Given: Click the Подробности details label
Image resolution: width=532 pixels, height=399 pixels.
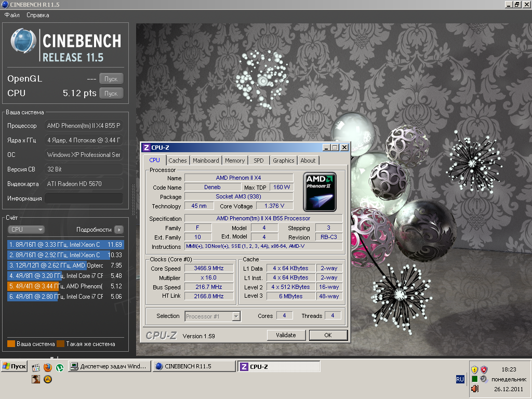Looking at the screenshot, I should 94,230.
